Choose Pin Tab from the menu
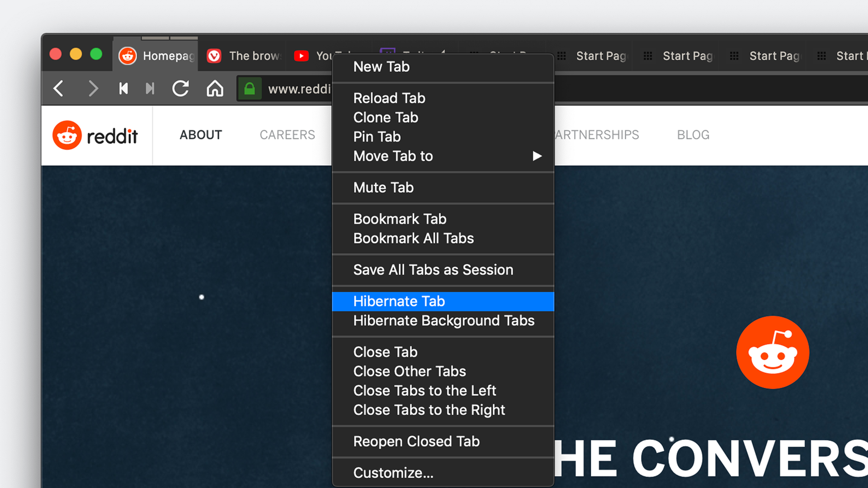This screenshot has width=868, height=488. pos(443,137)
